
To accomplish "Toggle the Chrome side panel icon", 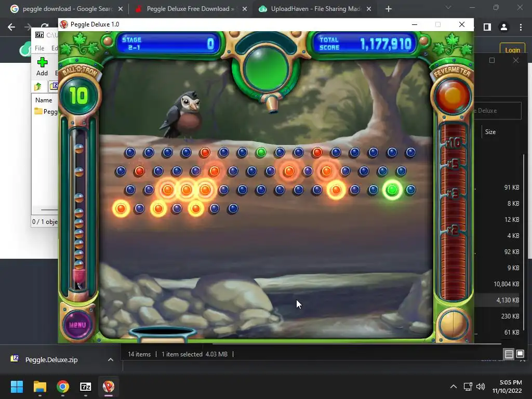I will tap(487, 27).
